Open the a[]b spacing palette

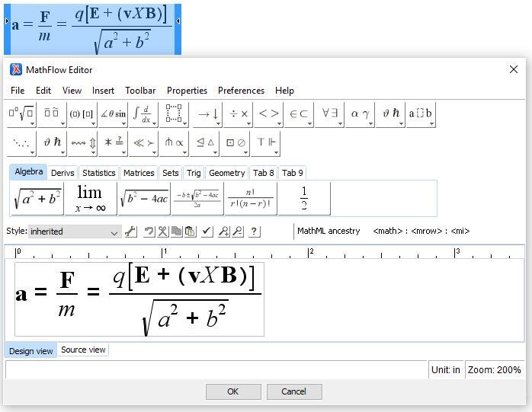421,115
